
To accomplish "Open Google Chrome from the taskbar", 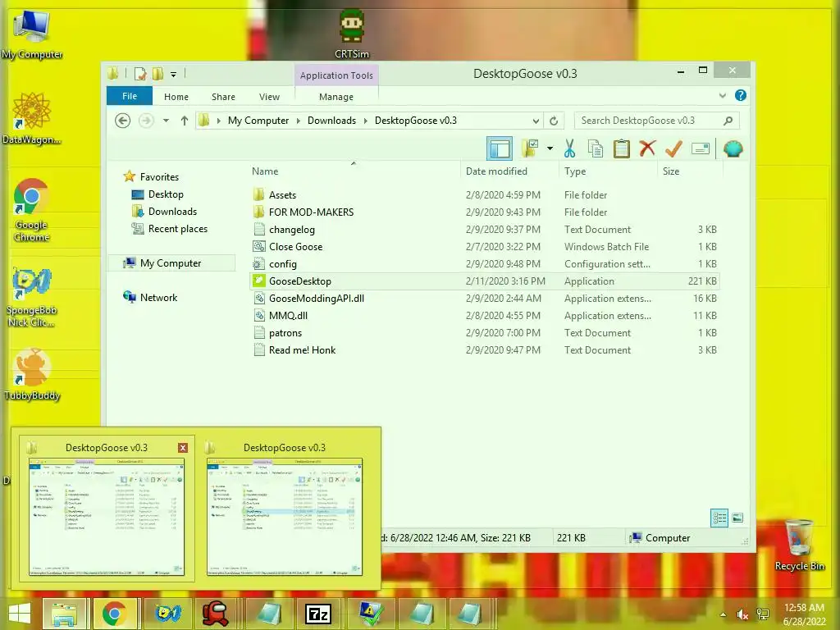I will [x=114, y=614].
